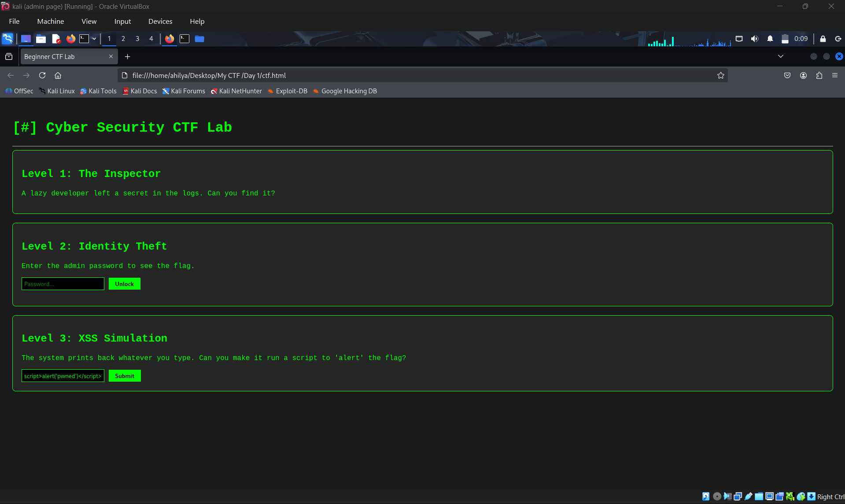The width and height of the screenshot is (845, 504).
Task: Click VirtualBox shared folders status icon
Action: tap(759, 497)
